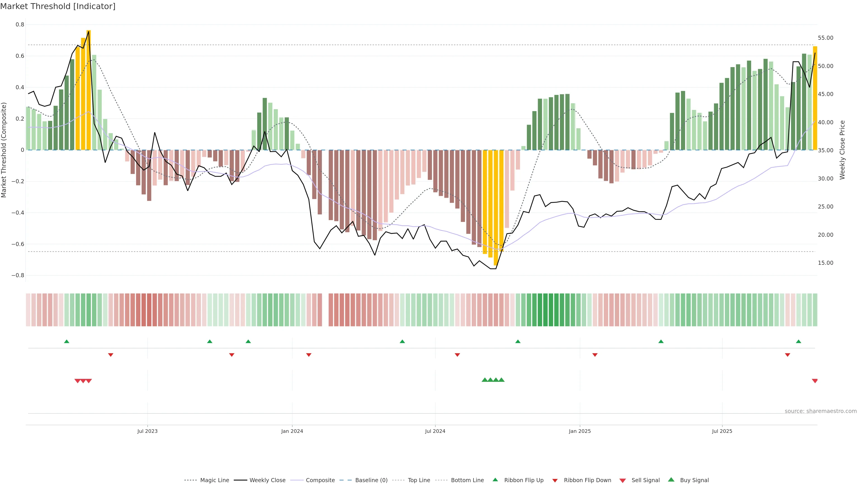Click the leftmost green Buy Signal marker
Viewport: 868px width, 488px height.
(x=485, y=380)
